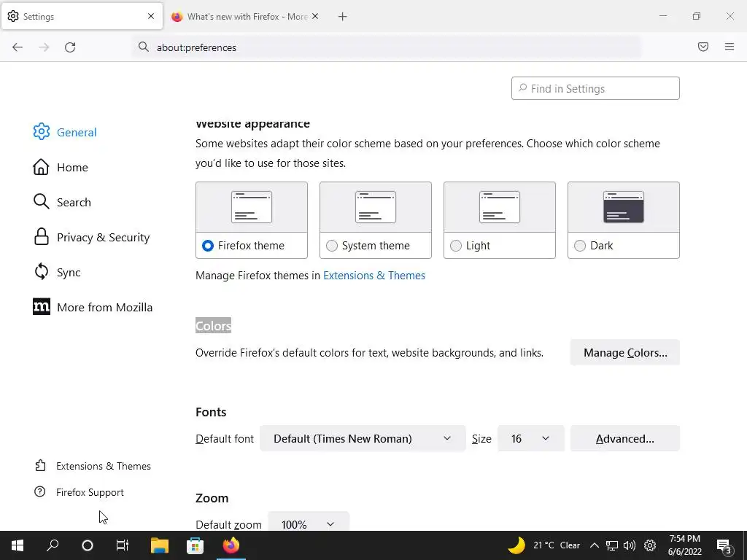Open the Windows Start menu

[x=18, y=545]
